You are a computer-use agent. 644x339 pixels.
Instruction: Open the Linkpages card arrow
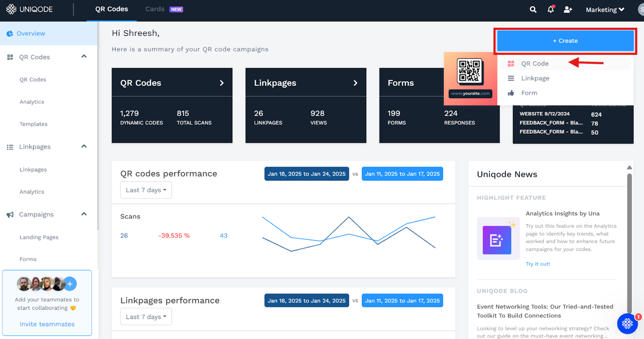355,83
